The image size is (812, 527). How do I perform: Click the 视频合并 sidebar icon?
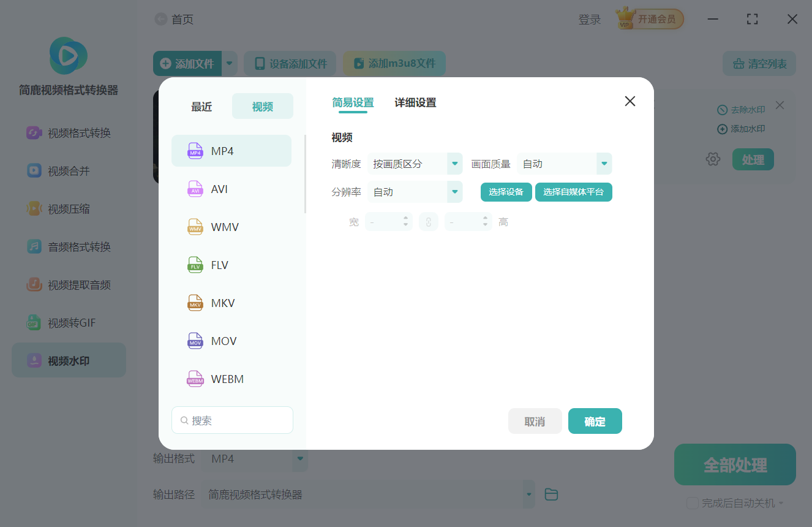point(34,171)
